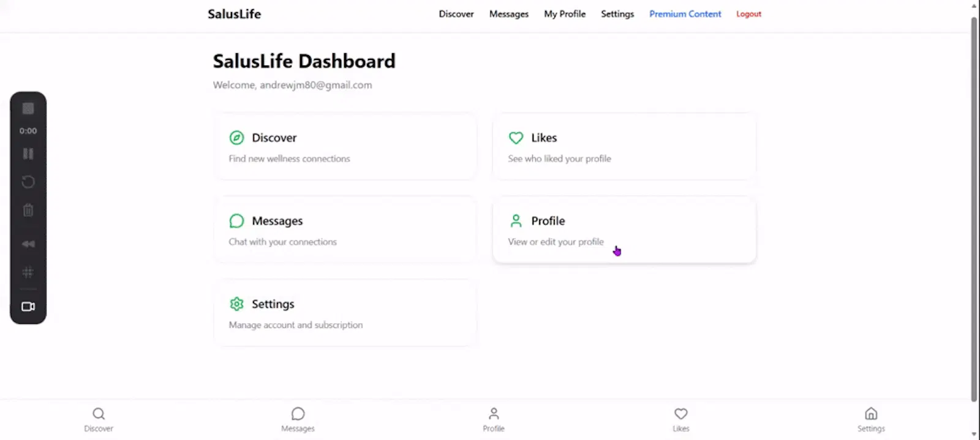Click the Discover label in bottom bar
This screenshot has width=980, height=440.
99,429
